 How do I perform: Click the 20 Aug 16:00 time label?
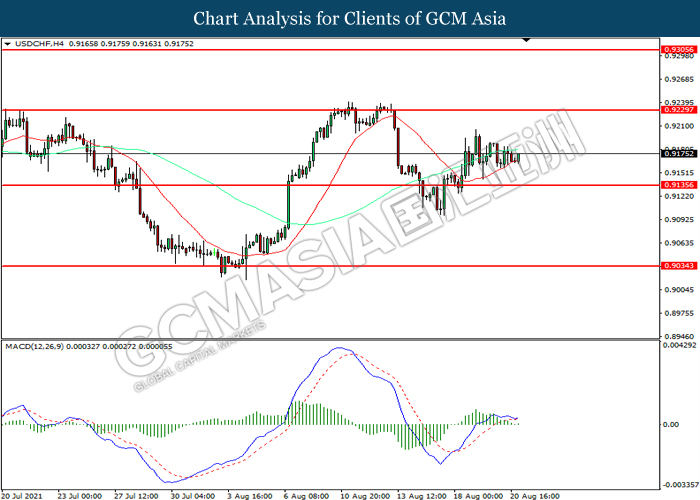click(535, 496)
